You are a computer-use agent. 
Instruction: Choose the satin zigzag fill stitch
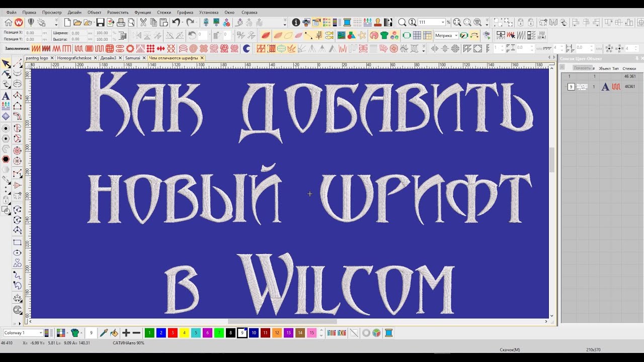(36, 48)
